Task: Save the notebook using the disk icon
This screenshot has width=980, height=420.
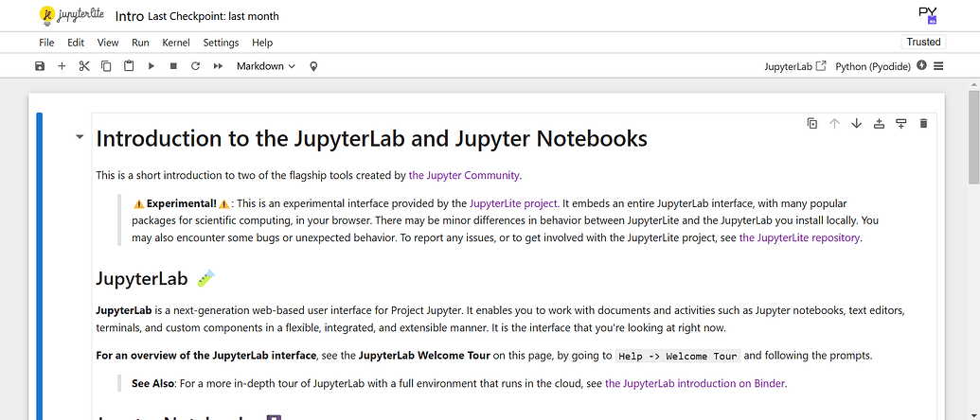Action: 40,66
